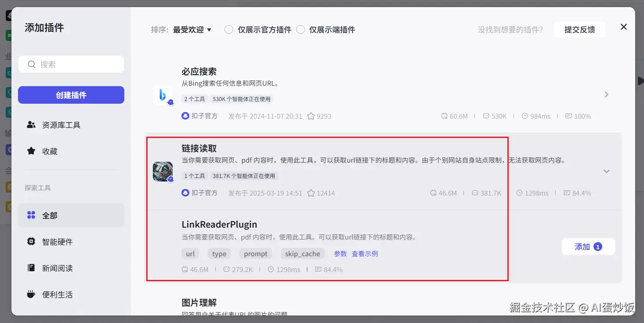Screen dimensions: 644x323
Task: Select the 仅展示端插件 radio option
Action: pyautogui.click(x=300, y=29)
